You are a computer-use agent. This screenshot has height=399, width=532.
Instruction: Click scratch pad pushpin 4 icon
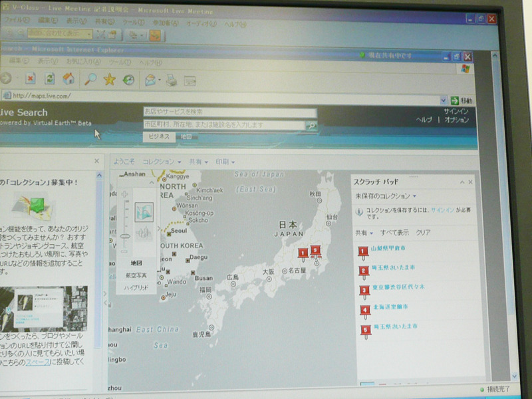point(365,311)
